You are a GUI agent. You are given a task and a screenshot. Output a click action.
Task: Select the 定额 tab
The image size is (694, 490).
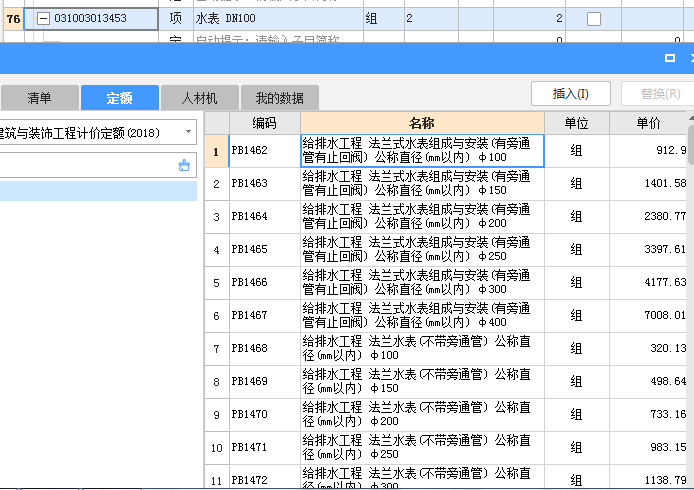click(120, 98)
